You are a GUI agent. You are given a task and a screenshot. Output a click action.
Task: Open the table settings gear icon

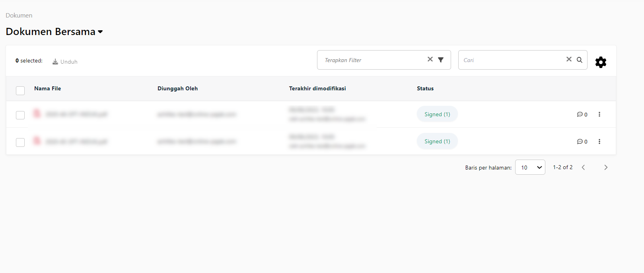pyautogui.click(x=601, y=62)
